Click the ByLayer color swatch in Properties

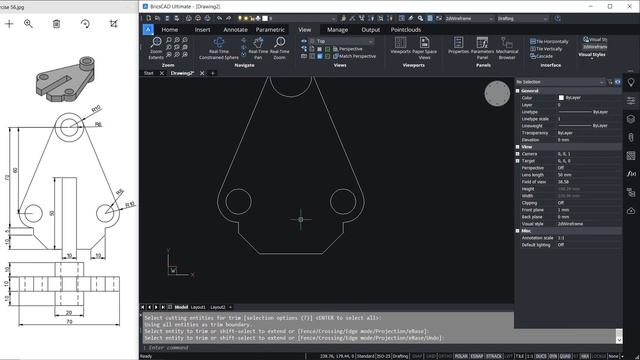[561, 98]
